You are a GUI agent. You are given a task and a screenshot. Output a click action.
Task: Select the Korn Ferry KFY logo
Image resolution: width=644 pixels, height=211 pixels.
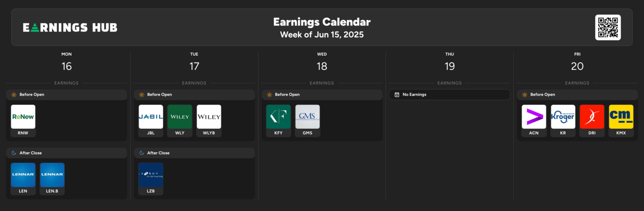pos(278,117)
